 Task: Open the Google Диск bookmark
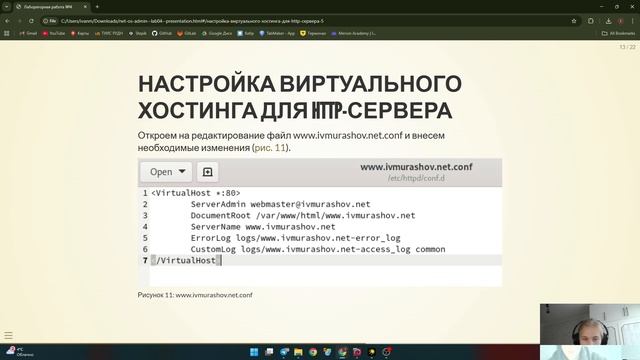click(217, 33)
